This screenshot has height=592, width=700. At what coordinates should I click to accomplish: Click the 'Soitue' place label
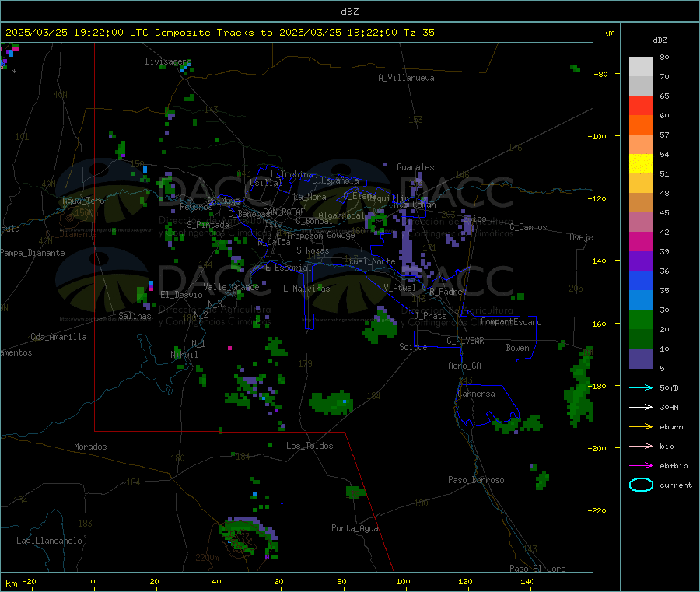click(x=413, y=347)
